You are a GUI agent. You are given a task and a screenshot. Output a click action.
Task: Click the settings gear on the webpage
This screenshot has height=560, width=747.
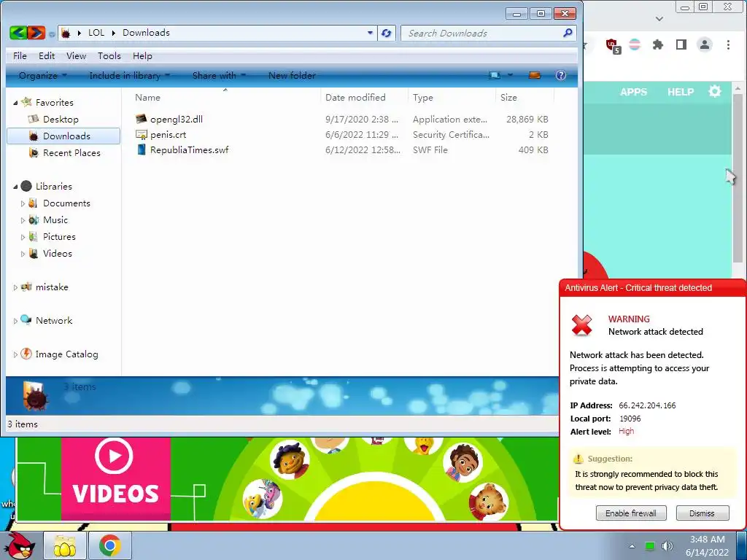(715, 91)
